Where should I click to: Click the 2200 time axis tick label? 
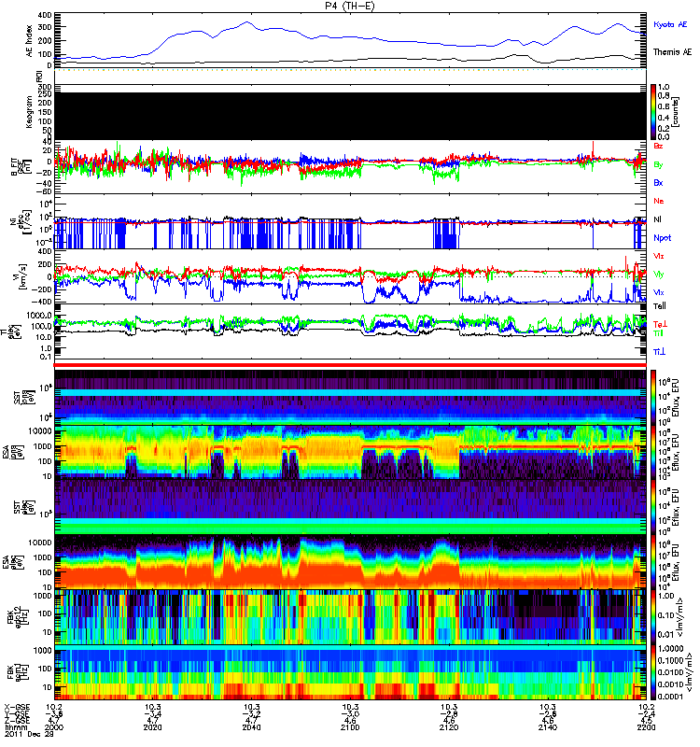[646, 727]
